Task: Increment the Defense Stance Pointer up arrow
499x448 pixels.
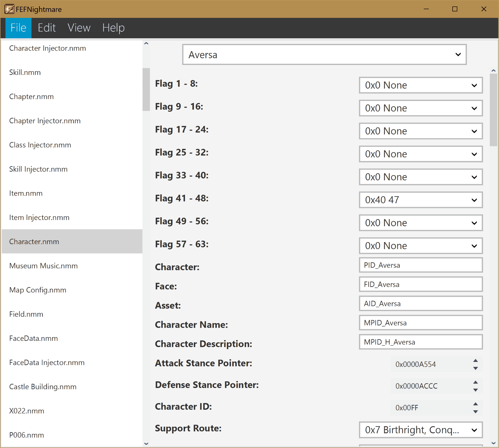Action: click(475, 382)
